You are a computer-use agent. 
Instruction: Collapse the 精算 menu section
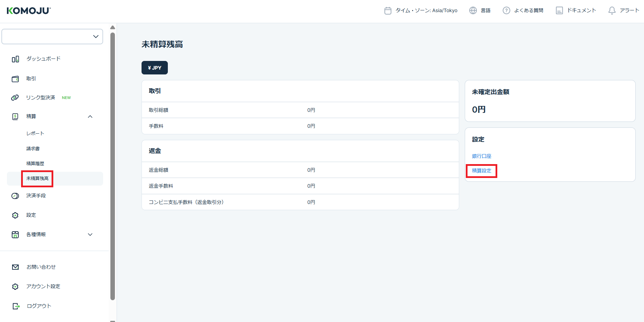[x=90, y=117]
